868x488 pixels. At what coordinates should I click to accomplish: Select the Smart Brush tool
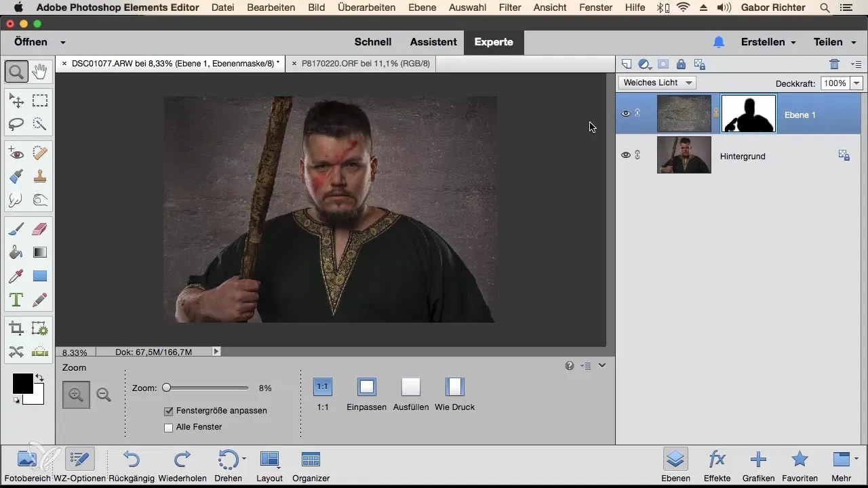click(x=16, y=177)
